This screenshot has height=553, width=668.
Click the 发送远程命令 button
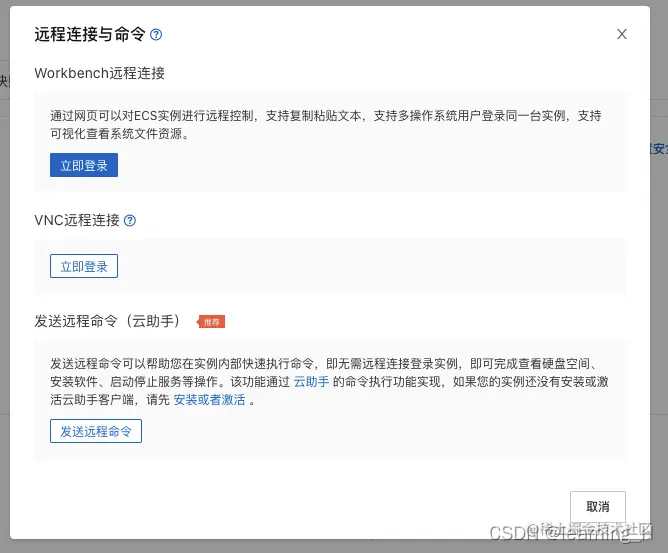pyautogui.click(x=96, y=431)
